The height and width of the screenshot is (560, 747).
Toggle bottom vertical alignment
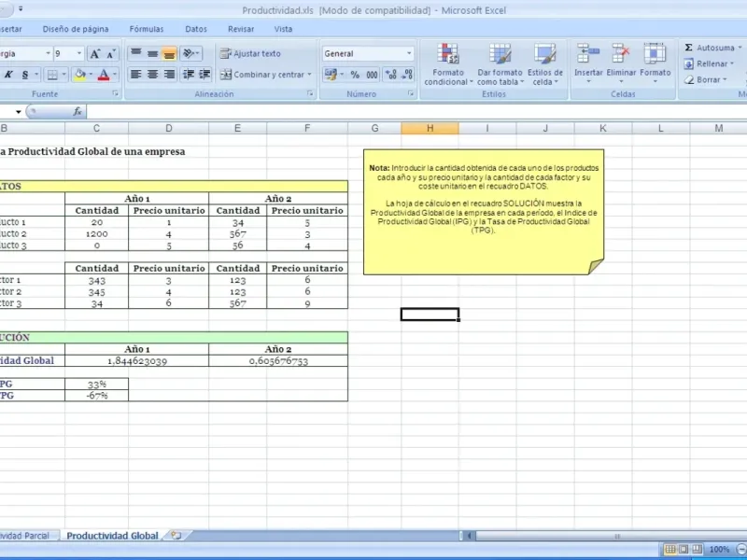[x=169, y=53]
